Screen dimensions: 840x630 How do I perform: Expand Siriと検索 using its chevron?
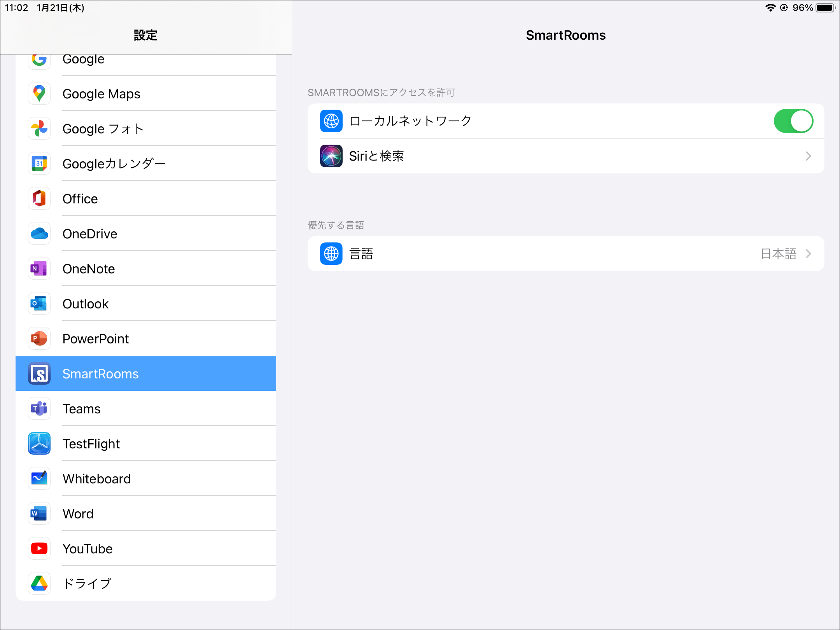click(x=808, y=156)
